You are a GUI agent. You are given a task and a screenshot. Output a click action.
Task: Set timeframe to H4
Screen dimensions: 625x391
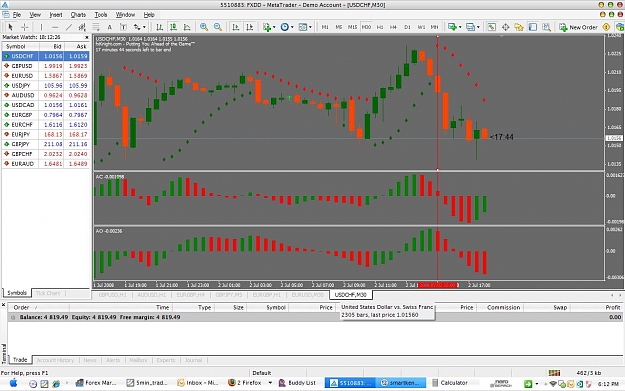tap(393, 27)
